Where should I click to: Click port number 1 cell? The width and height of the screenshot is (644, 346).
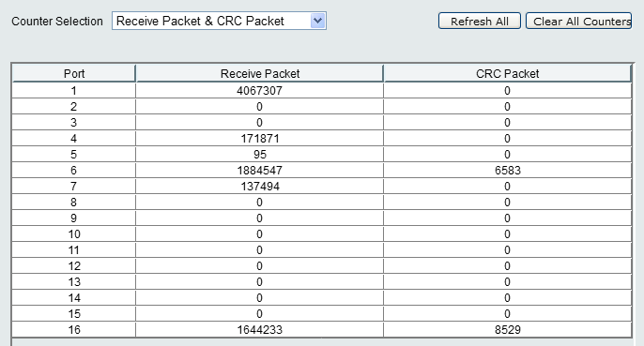74,91
